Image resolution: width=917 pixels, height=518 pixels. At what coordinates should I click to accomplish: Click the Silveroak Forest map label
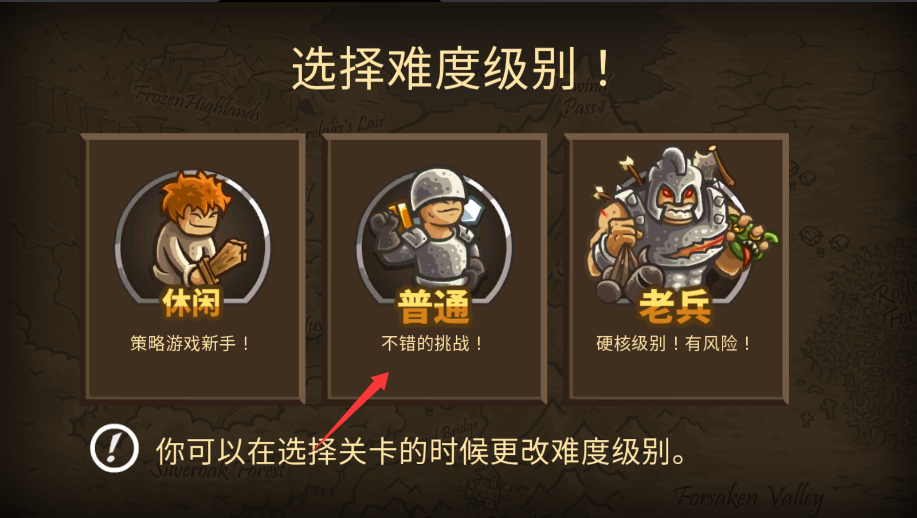(219, 469)
